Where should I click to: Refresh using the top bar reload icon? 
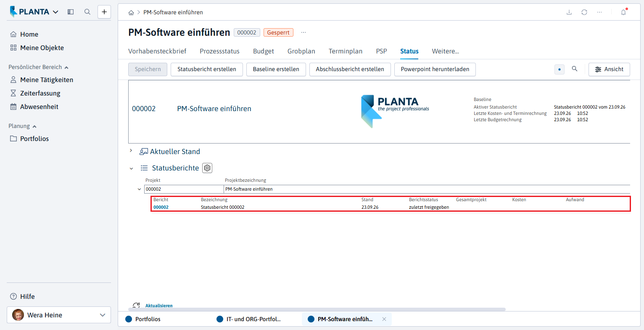click(584, 12)
